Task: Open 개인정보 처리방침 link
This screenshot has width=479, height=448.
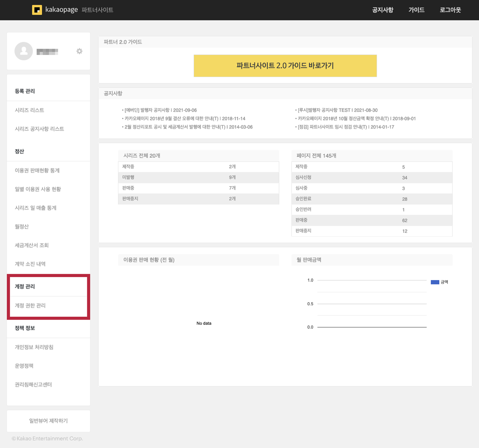Action: click(34, 347)
